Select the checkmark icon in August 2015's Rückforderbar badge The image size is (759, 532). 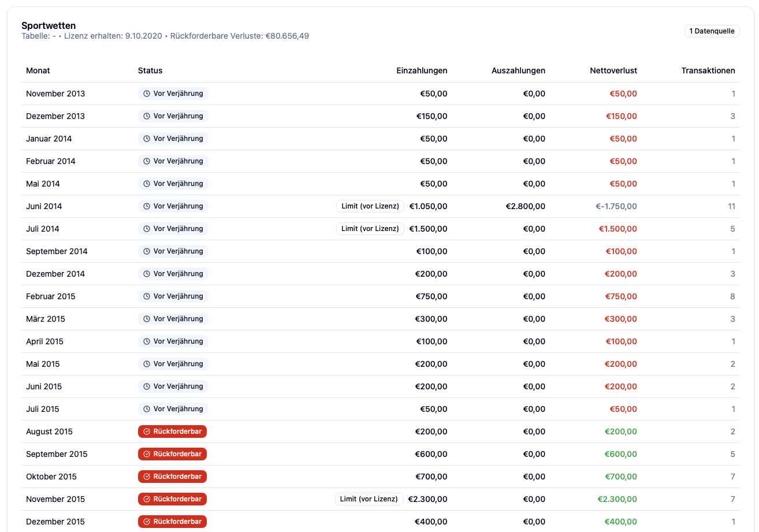click(146, 431)
